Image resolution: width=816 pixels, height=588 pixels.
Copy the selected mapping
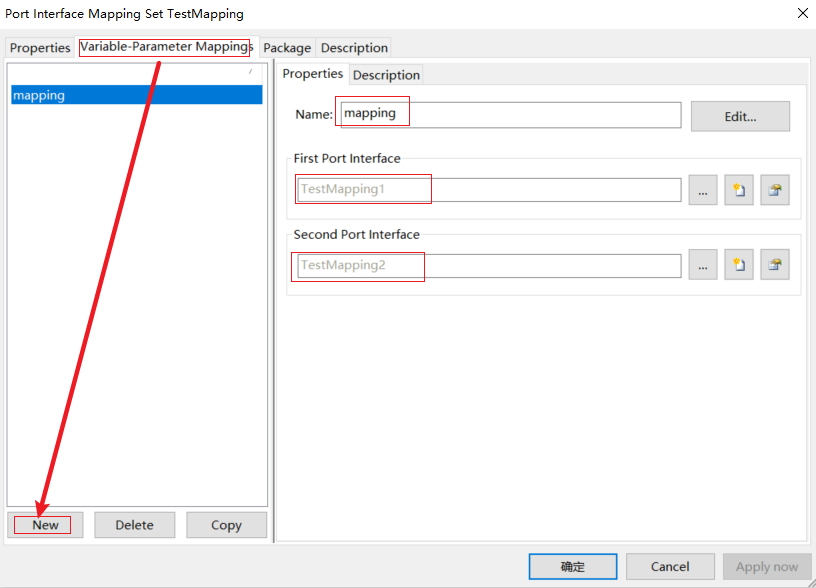point(226,524)
